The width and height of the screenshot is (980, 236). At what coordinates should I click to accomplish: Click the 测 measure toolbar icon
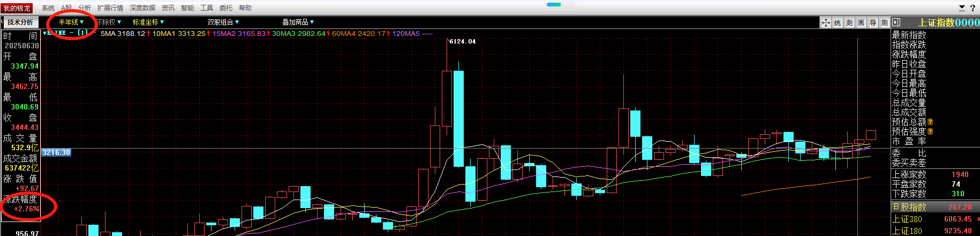point(849,23)
